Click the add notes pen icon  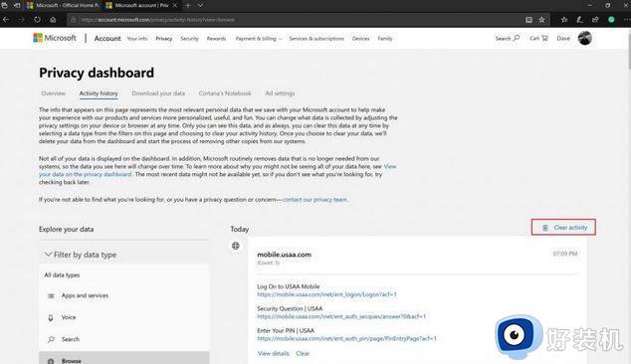(x=579, y=19)
